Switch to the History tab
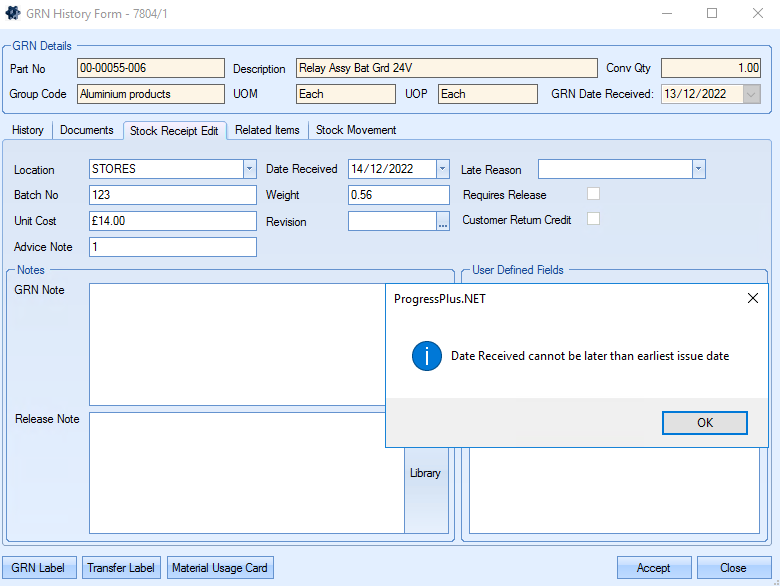 (28, 130)
